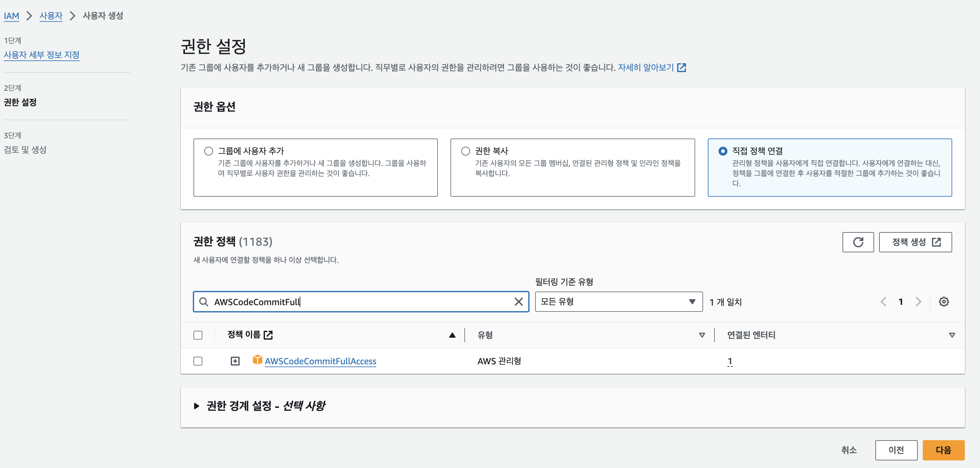Click the external link icon after 자세히 알아보기
This screenshot has height=468, width=980.
pos(681,68)
